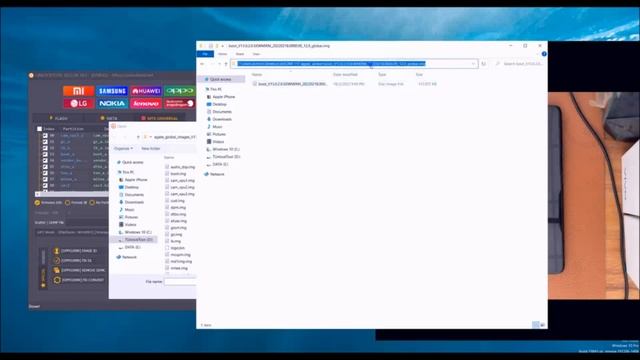The height and width of the screenshot is (360, 640).
Task: Open the Organize dropdown in Open dialog
Action: (x=123, y=149)
